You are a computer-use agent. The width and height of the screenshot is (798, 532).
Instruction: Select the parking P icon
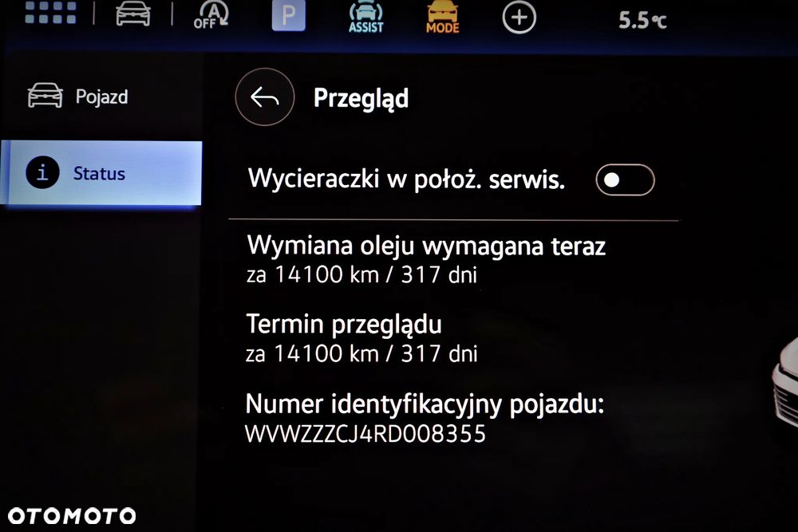[x=289, y=16]
